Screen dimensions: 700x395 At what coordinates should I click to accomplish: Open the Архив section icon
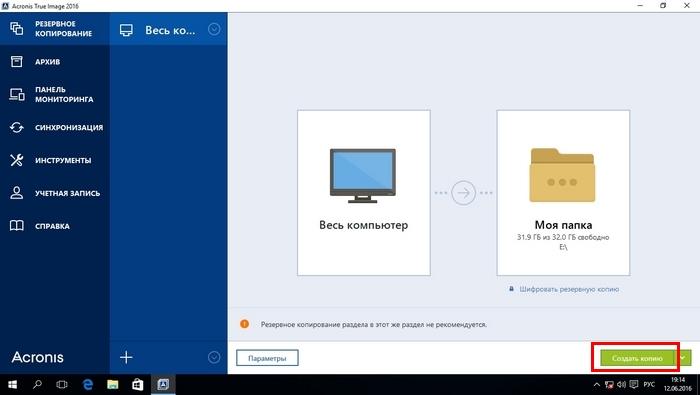click(x=17, y=61)
